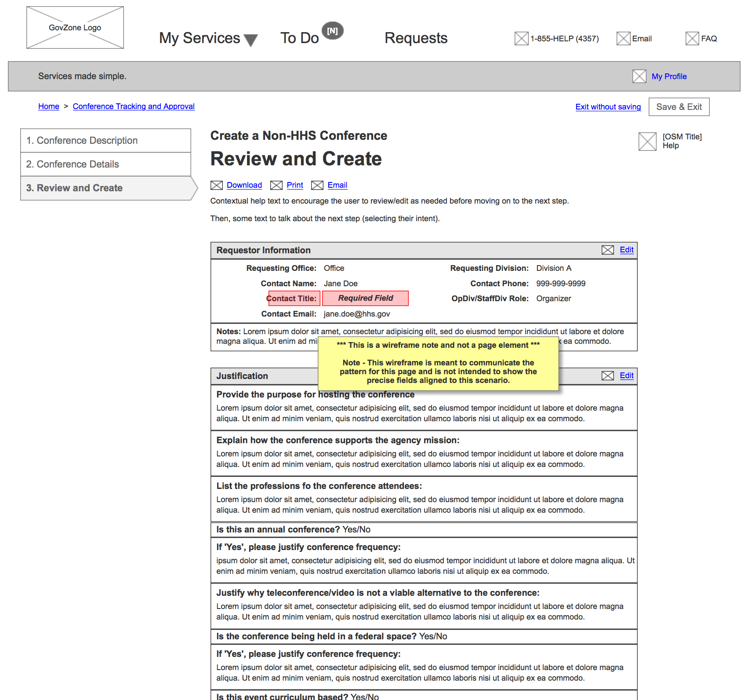Click Exit without saving link
This screenshot has width=748, height=700.
tap(608, 107)
